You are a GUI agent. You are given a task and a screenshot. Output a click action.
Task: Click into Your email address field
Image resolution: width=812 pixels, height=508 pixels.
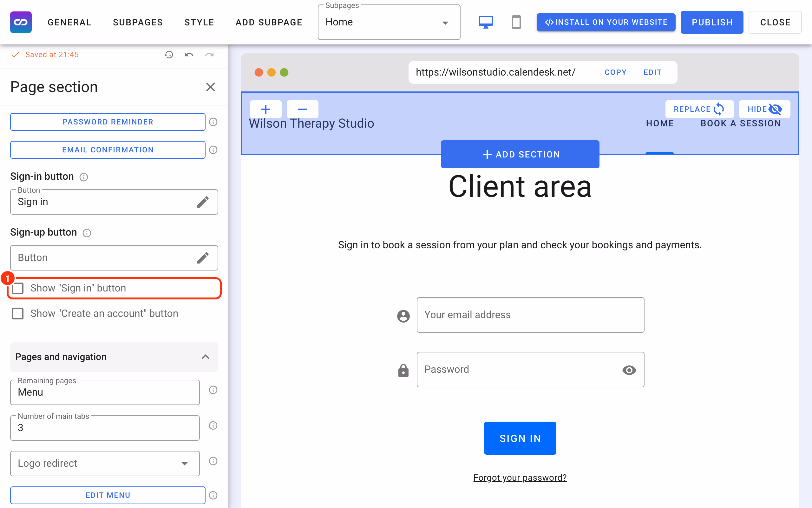(x=530, y=315)
